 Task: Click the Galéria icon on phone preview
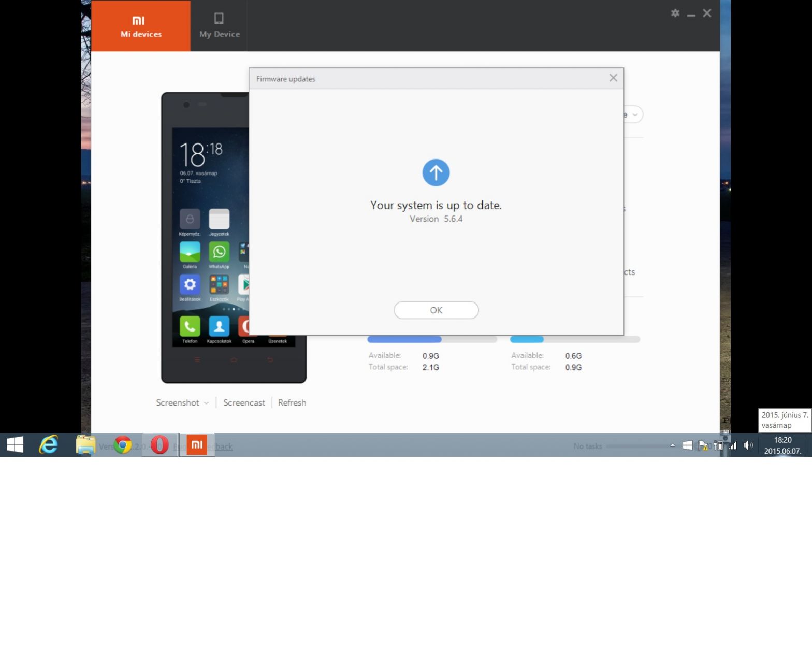tap(190, 252)
